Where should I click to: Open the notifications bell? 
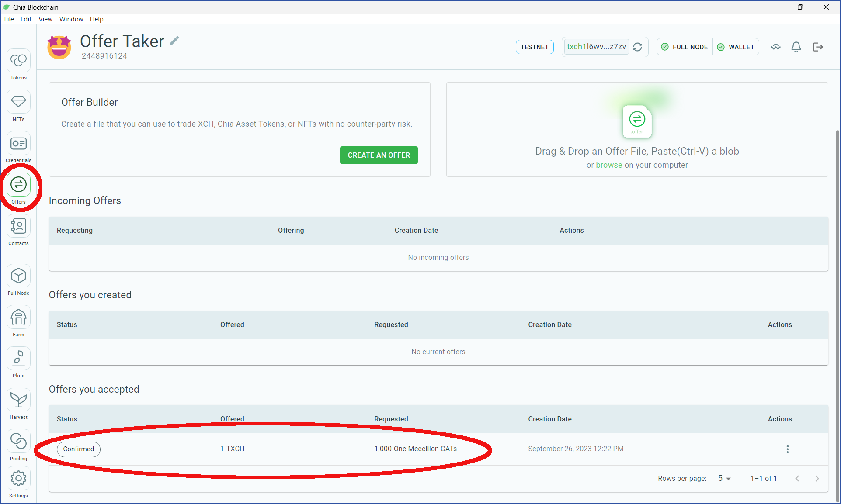pyautogui.click(x=796, y=47)
